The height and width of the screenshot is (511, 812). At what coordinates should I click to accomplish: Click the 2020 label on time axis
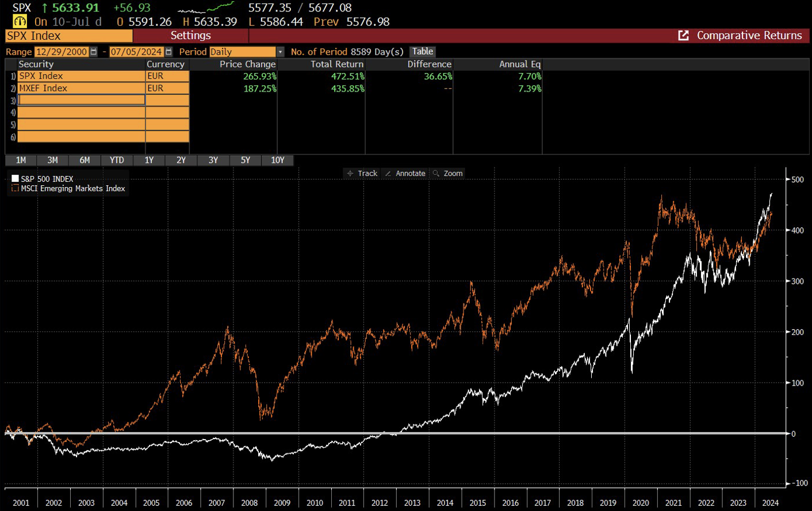click(x=641, y=502)
